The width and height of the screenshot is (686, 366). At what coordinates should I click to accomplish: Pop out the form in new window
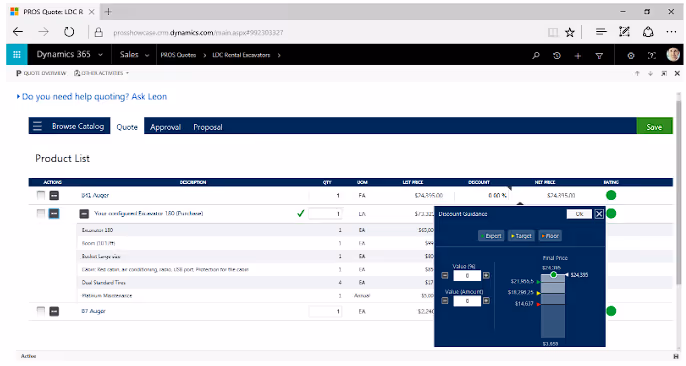pos(664,73)
